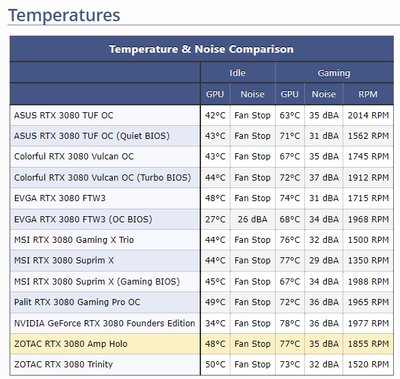This screenshot has height=379, width=400.
Task: Click the 78°C gaming temperature cell
Action: tap(290, 323)
